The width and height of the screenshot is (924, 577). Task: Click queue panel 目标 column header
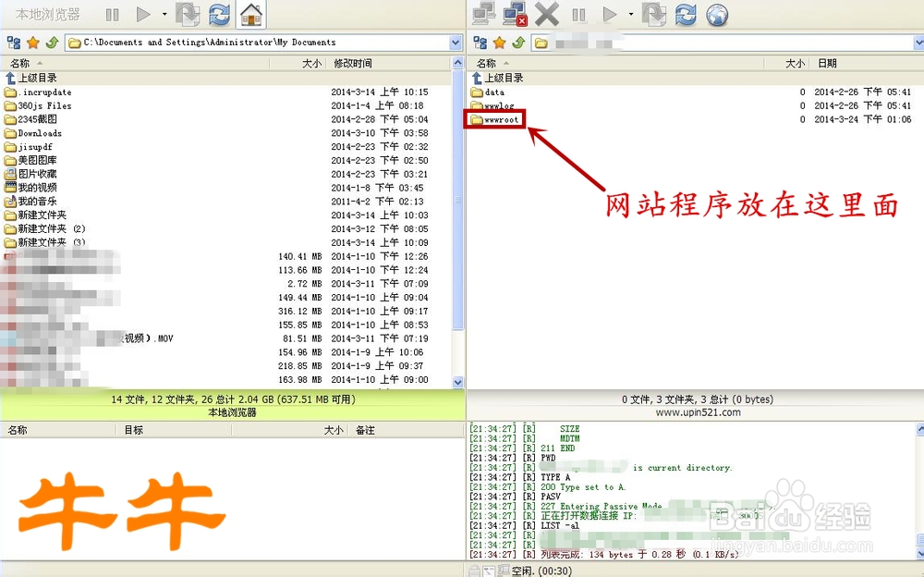coord(133,430)
